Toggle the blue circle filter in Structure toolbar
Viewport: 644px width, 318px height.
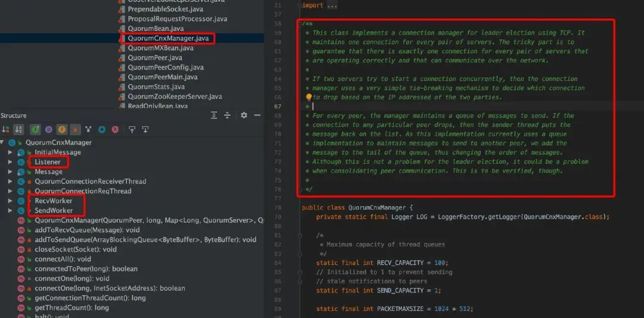pyautogui.click(x=101, y=129)
